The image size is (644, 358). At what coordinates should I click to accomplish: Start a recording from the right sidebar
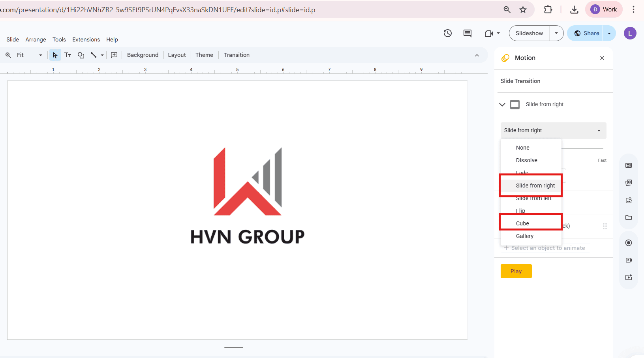(629, 243)
